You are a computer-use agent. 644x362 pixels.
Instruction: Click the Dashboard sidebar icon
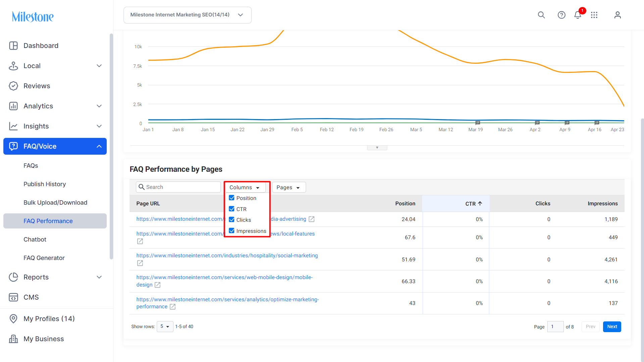tap(13, 46)
